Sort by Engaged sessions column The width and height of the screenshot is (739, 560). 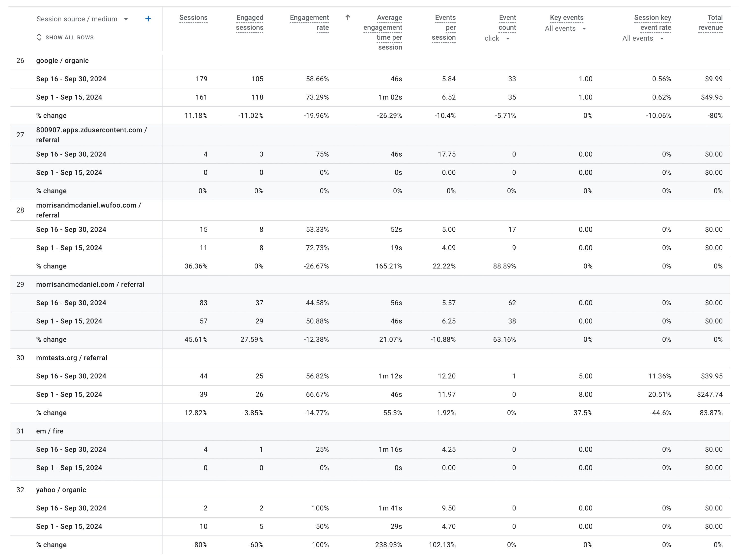pos(249,22)
